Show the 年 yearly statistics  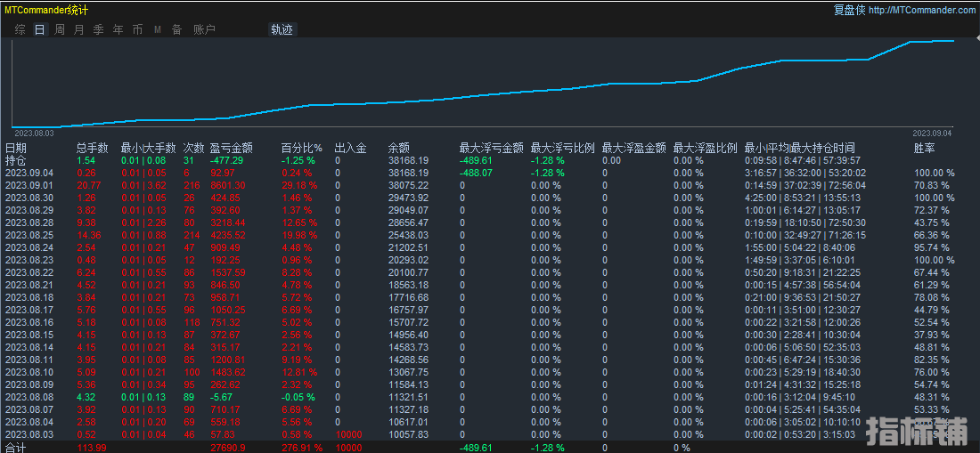coord(118,29)
